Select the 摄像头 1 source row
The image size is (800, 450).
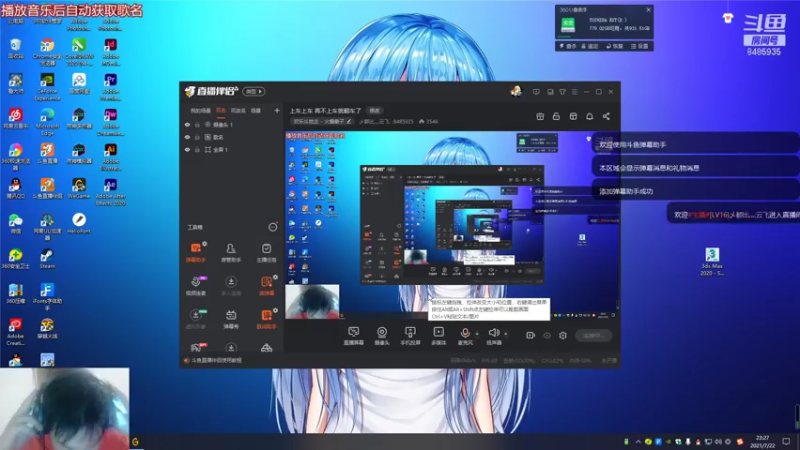tap(232, 124)
